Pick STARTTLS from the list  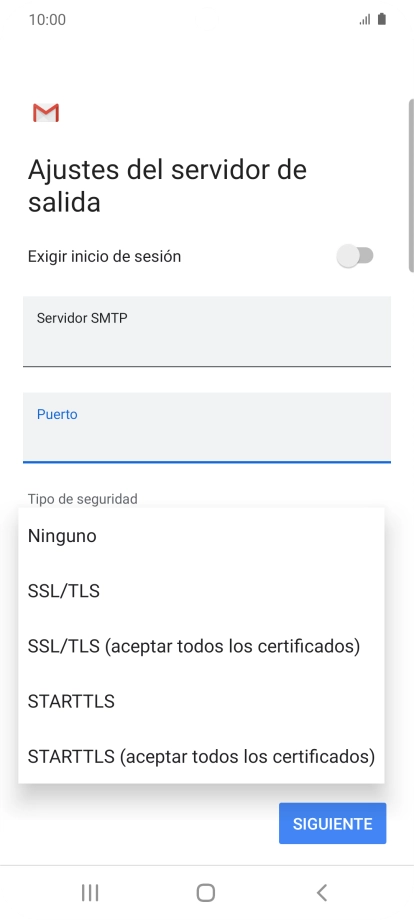click(x=201, y=701)
